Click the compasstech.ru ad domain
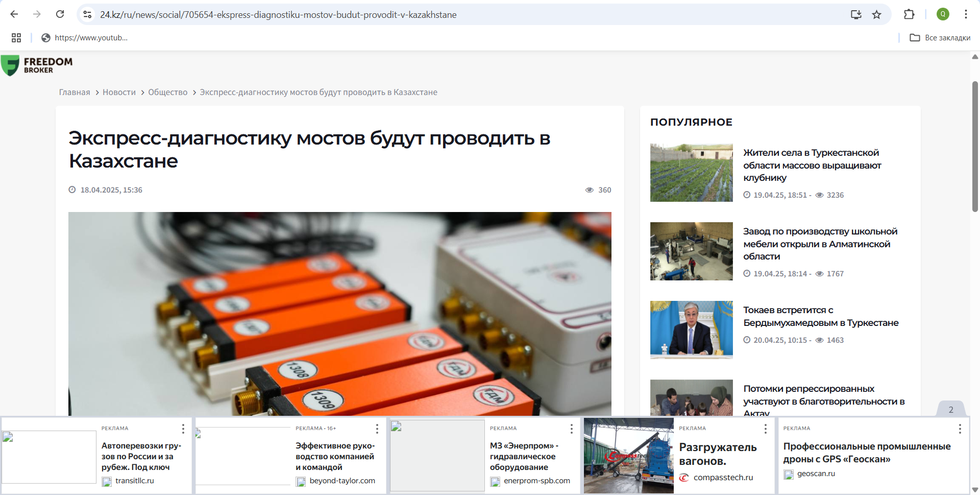This screenshot has width=980, height=495. click(x=723, y=478)
